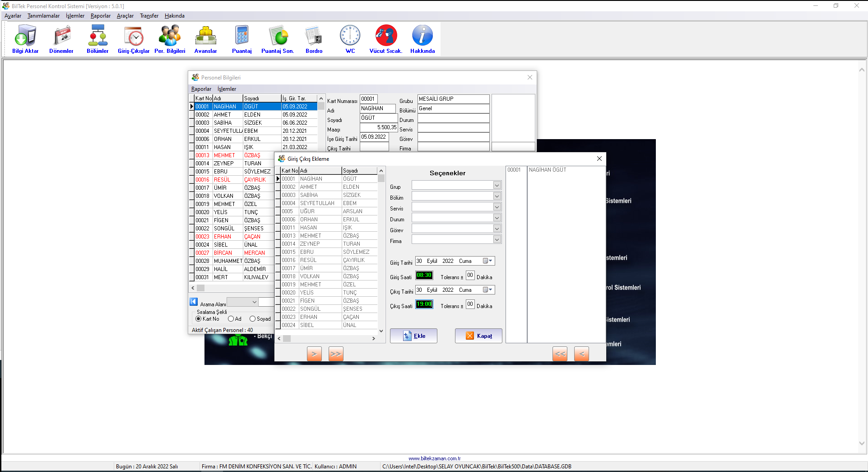Click the double right arrow transfer button
Screen dimensions: 868x472
pos(336,354)
